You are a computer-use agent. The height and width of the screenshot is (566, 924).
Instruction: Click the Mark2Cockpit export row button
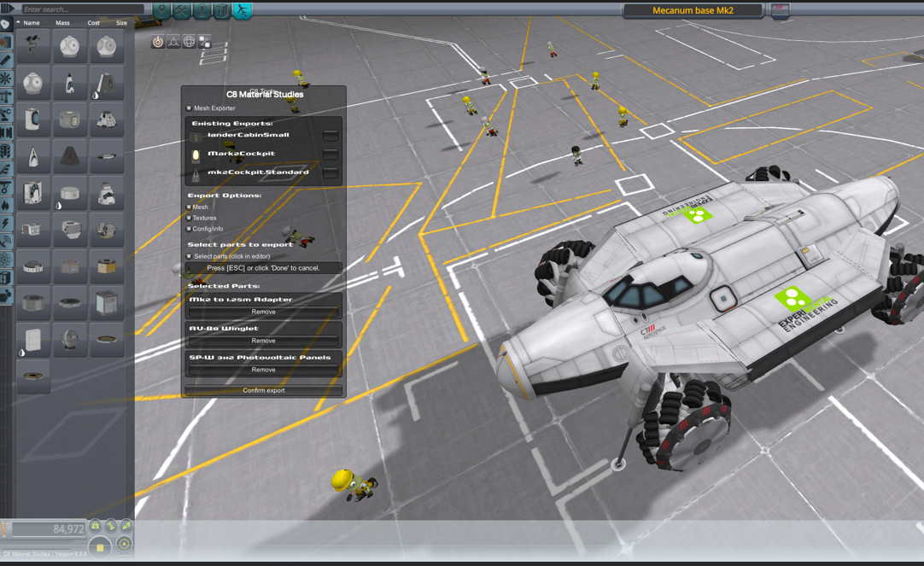[x=330, y=155]
